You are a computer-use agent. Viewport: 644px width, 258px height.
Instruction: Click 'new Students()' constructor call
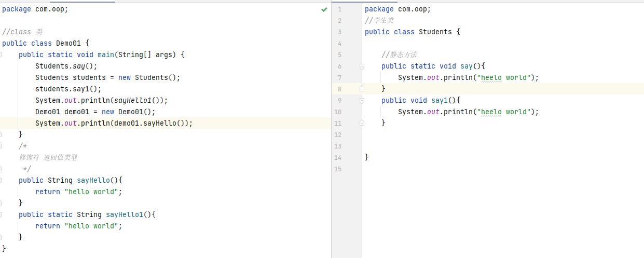(x=147, y=77)
